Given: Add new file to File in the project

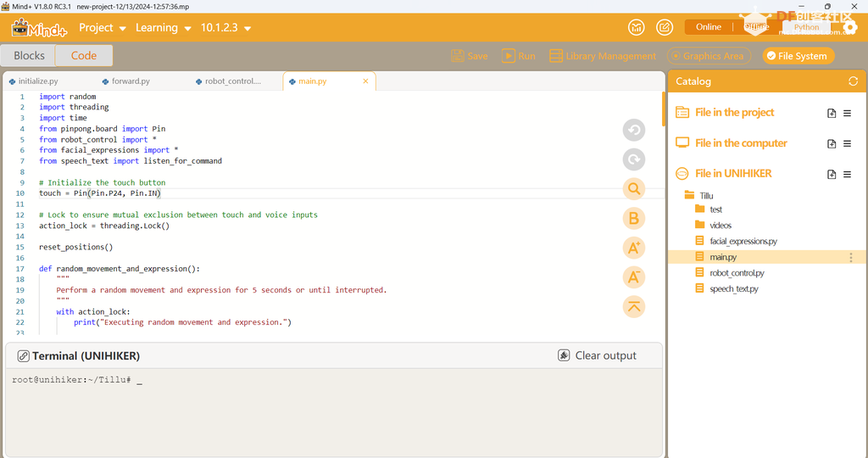Looking at the screenshot, I should coord(832,113).
